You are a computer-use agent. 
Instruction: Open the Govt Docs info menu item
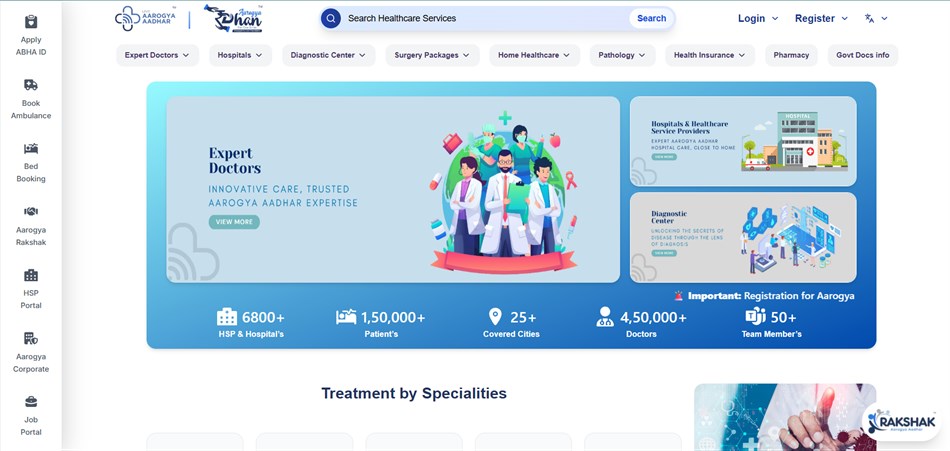[x=863, y=55]
